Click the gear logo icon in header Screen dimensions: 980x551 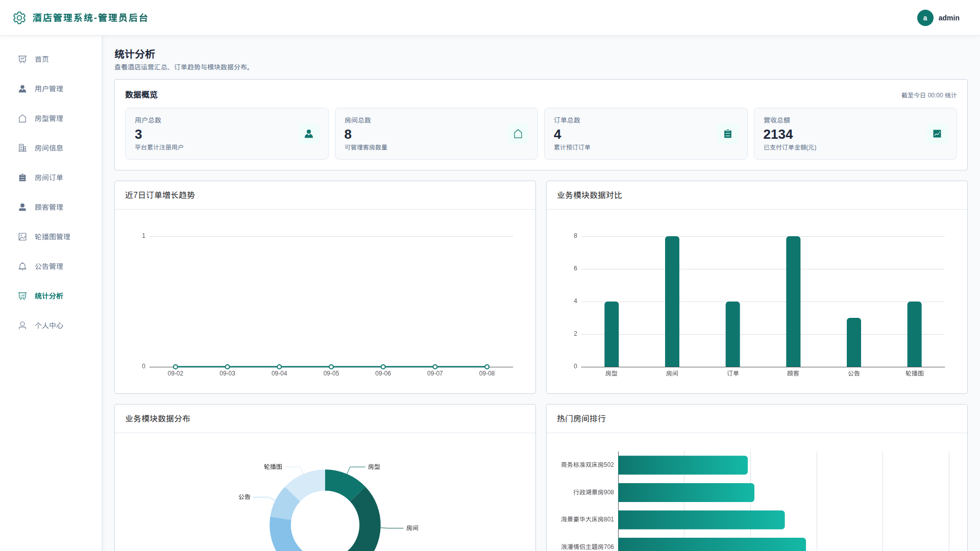click(19, 18)
